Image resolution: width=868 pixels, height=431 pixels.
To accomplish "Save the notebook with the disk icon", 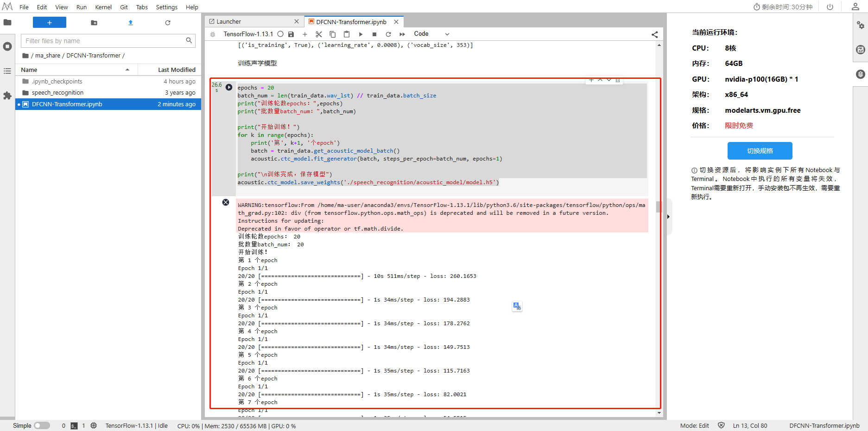I will pos(291,34).
